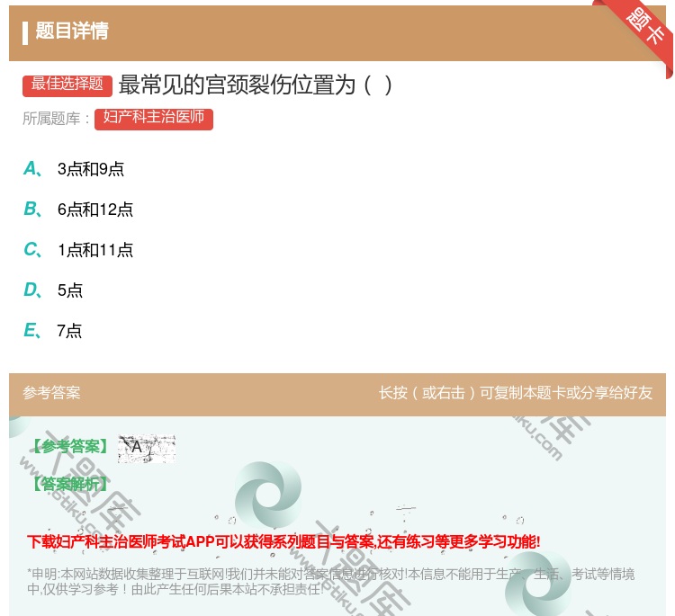The height and width of the screenshot is (616, 675).
Task: Select option B 6点和12点
Action: 78,210
